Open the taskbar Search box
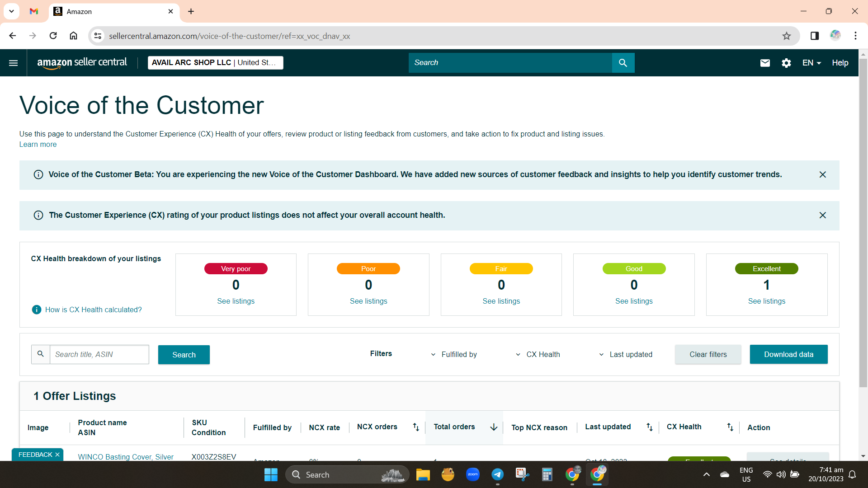 (x=347, y=474)
